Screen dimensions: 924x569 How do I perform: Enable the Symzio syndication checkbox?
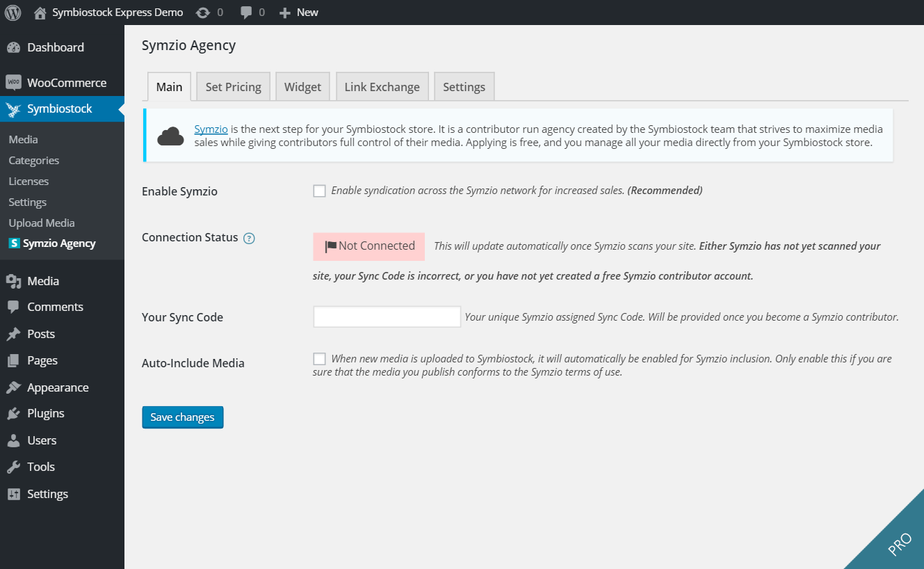click(x=319, y=191)
